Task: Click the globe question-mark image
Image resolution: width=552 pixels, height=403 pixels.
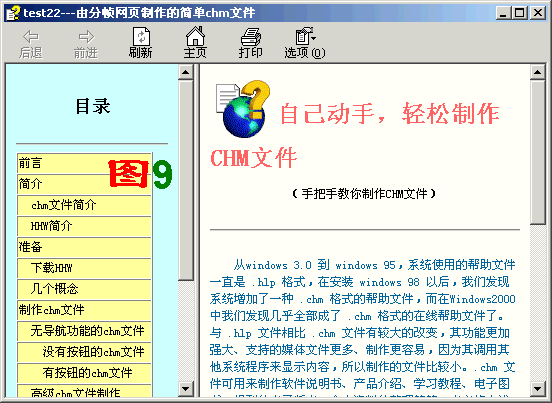Action: click(243, 108)
